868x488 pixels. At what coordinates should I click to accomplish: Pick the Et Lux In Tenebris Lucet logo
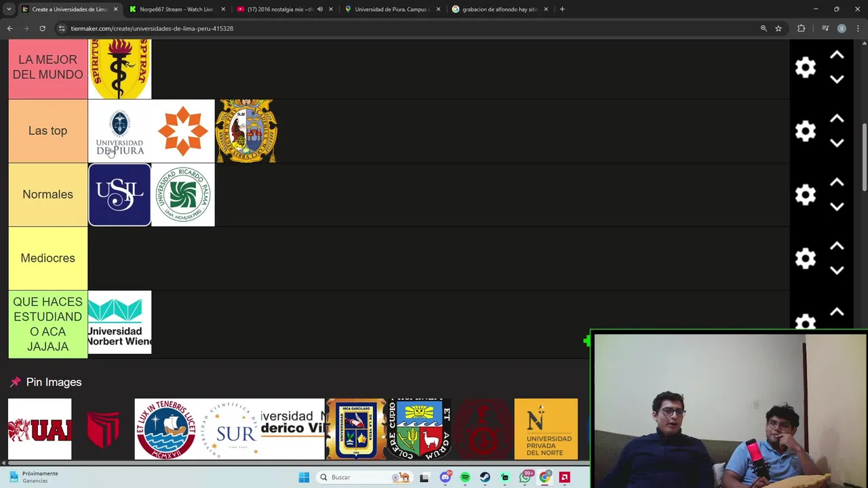point(166,429)
